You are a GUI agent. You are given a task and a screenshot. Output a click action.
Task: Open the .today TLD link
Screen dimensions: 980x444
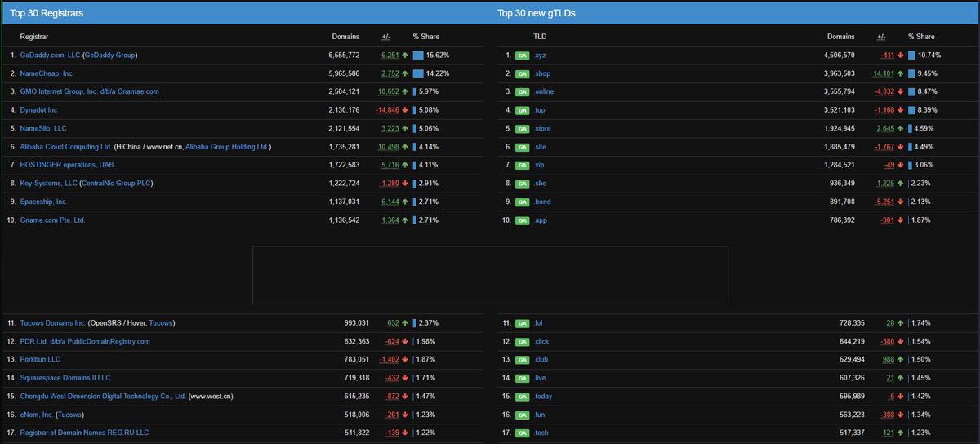[543, 396]
